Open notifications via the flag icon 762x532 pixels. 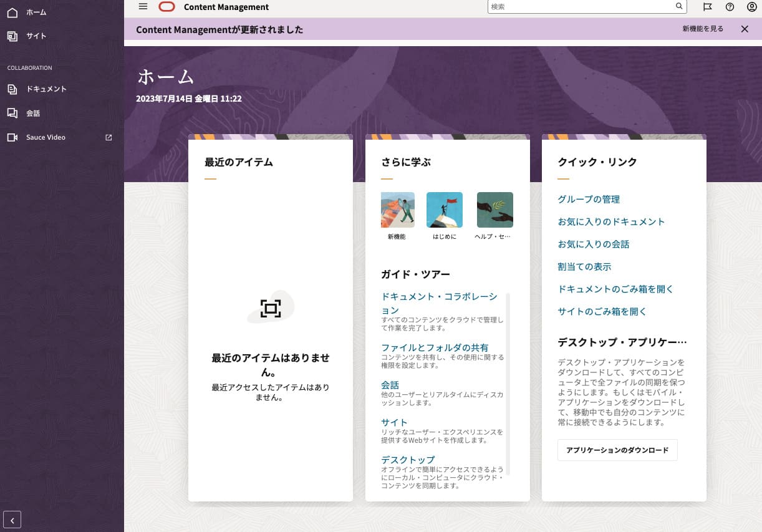coord(707,7)
